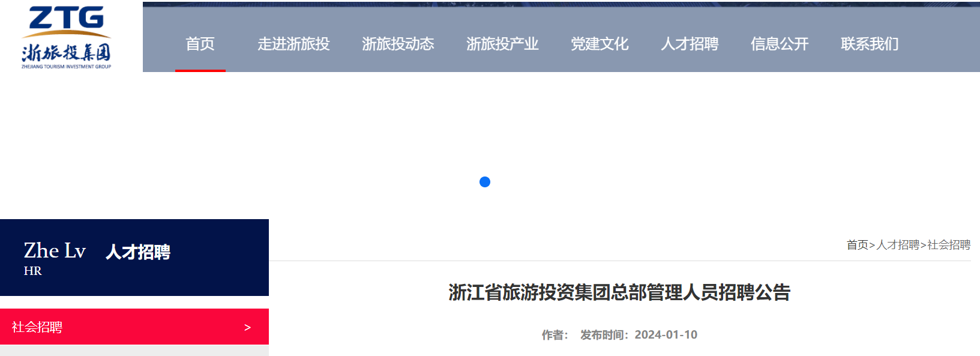Open 信息公开 in the top menu
Screen dimensions: 980x356
click(x=780, y=44)
